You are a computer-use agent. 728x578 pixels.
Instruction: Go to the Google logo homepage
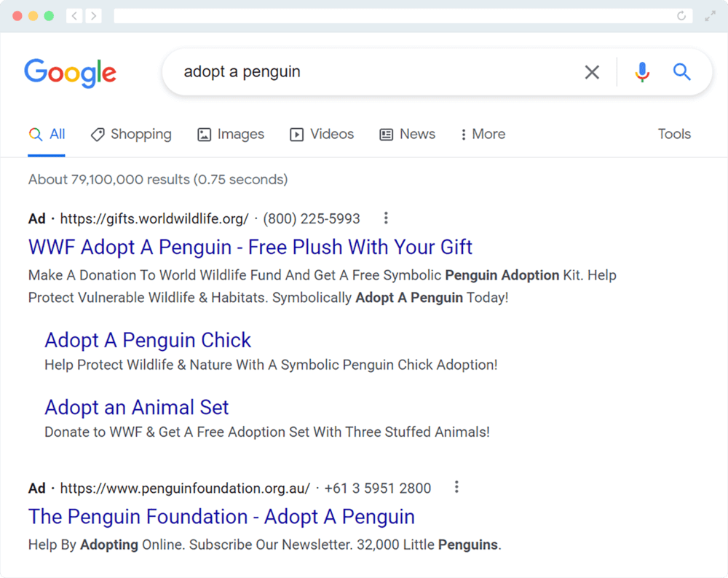pyautogui.click(x=70, y=73)
